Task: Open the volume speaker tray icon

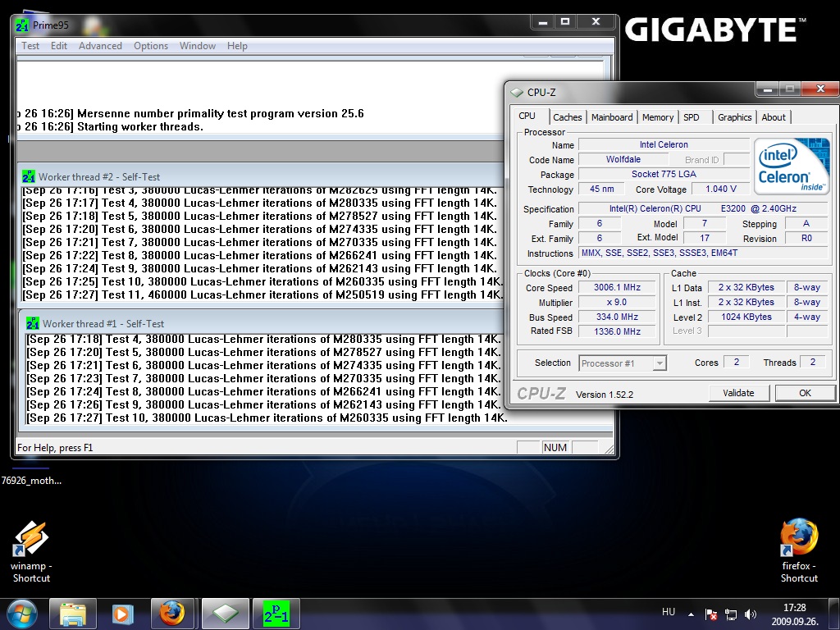Action: pyautogui.click(x=751, y=614)
